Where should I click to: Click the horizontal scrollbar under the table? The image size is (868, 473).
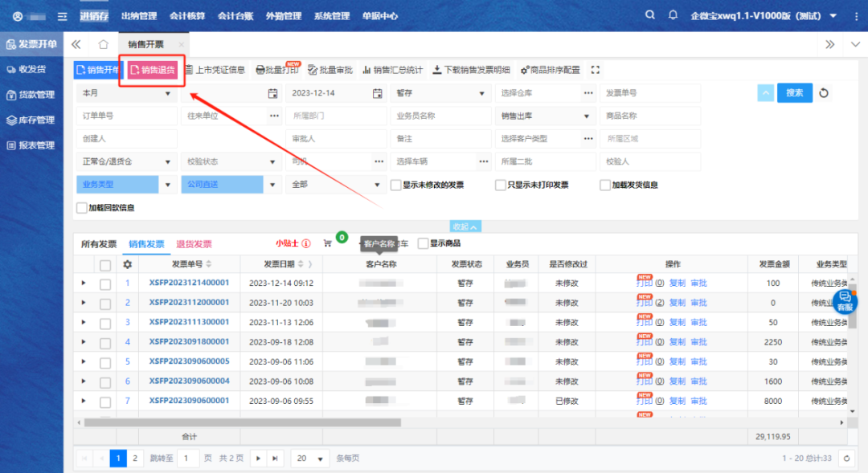tap(321, 422)
